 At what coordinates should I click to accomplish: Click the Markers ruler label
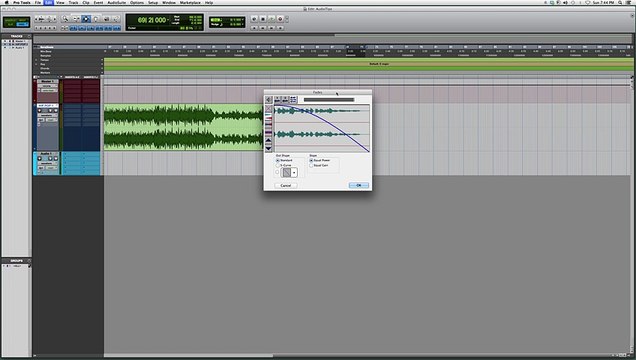coord(45,73)
